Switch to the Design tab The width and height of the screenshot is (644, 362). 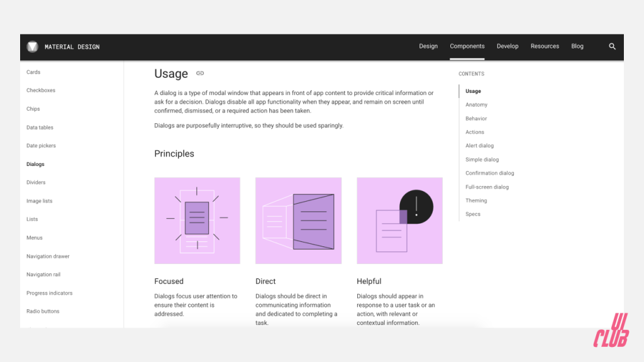[428, 47]
